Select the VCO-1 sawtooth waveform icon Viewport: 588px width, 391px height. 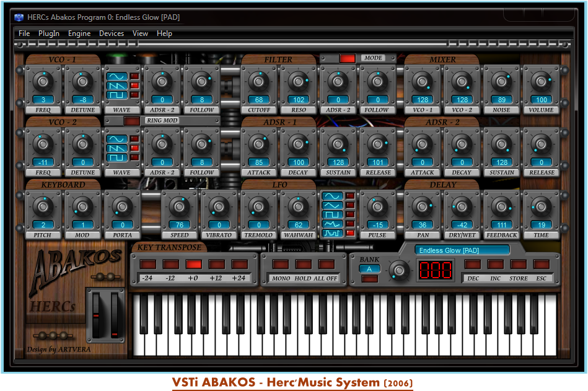point(116,86)
